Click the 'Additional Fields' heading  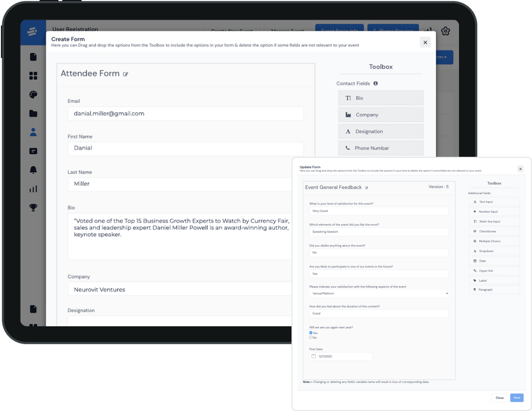[x=479, y=194]
